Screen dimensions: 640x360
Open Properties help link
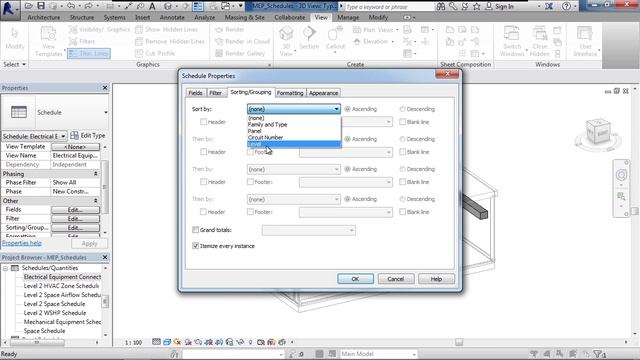coord(22,243)
